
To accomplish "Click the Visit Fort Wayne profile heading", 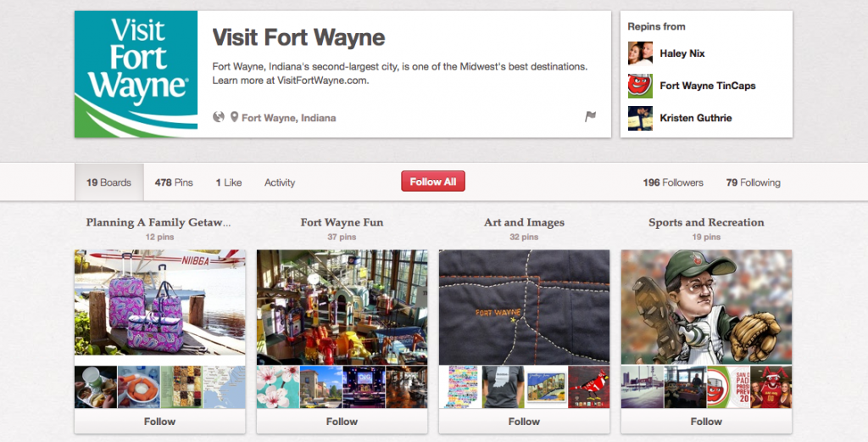I will (x=298, y=37).
